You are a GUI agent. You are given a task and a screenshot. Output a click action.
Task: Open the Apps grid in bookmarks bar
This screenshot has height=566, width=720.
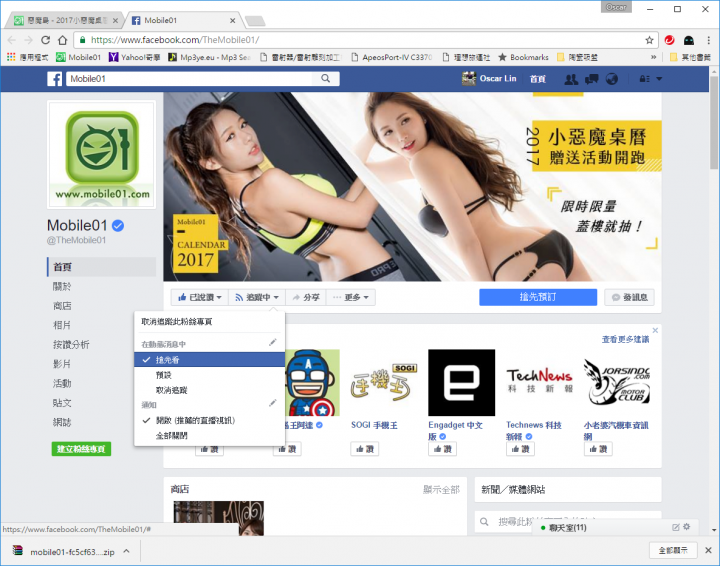(x=11, y=57)
